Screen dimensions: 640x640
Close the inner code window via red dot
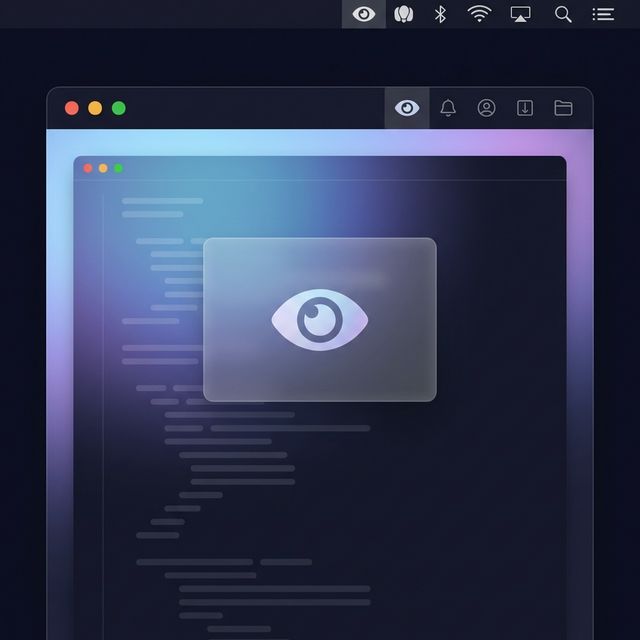(88, 168)
